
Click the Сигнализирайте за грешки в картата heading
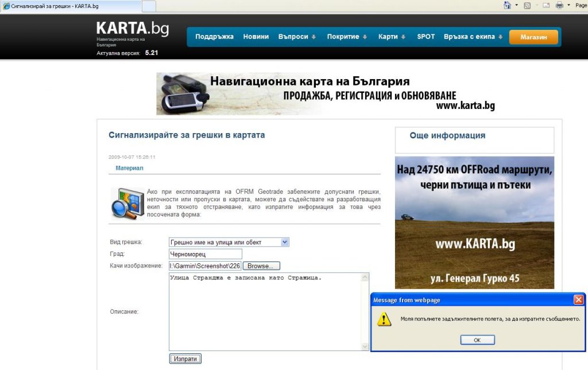[x=187, y=135]
